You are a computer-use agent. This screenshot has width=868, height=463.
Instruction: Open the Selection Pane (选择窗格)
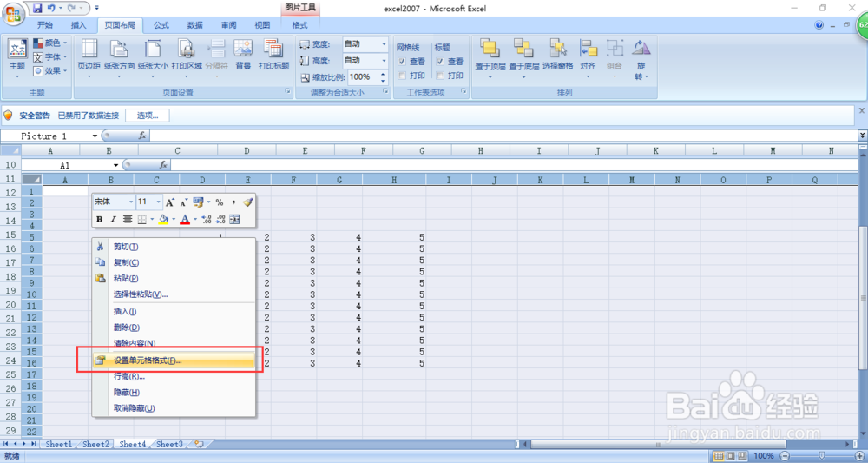[557, 56]
